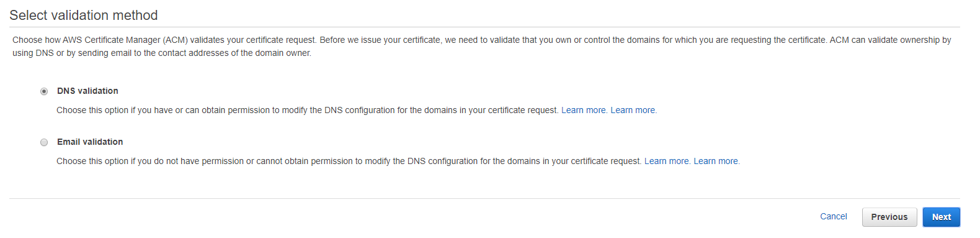
Task: Click the DNS validation label text
Action: pyautogui.click(x=87, y=91)
